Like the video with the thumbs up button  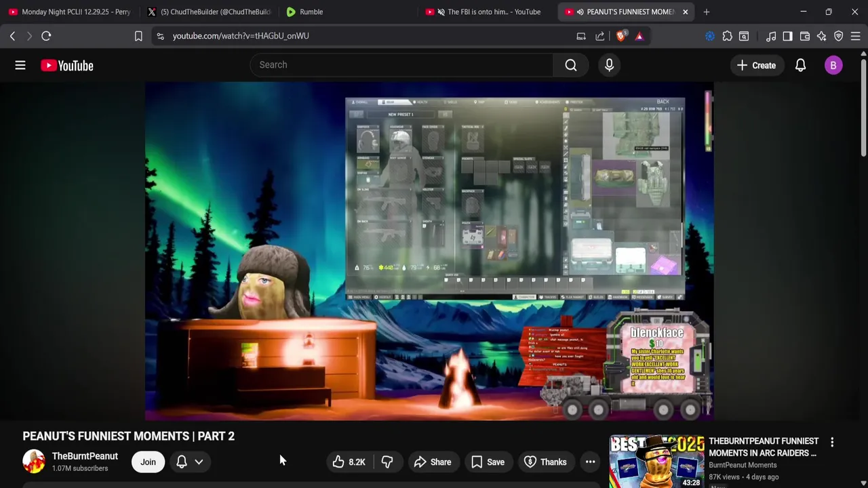coord(349,462)
